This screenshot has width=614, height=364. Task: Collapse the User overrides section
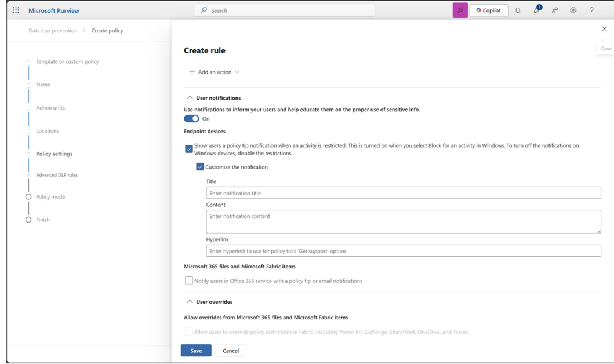(190, 301)
